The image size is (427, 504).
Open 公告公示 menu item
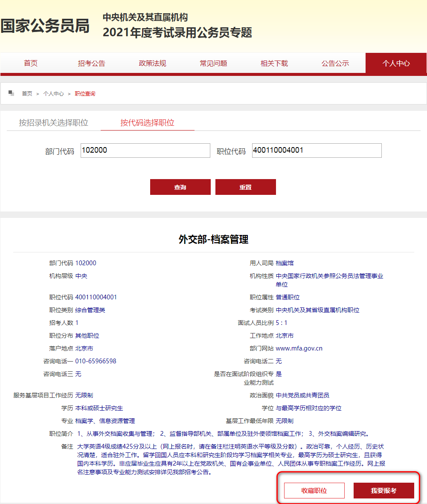pos(335,63)
